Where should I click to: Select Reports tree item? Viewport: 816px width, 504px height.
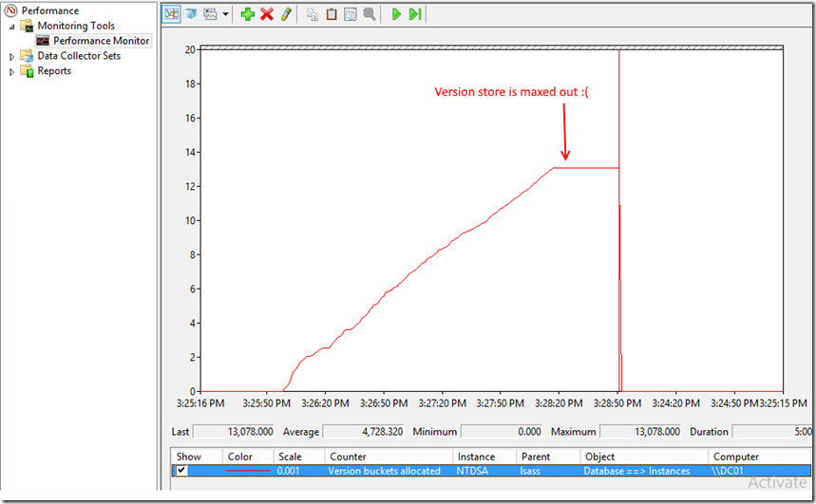(x=54, y=71)
